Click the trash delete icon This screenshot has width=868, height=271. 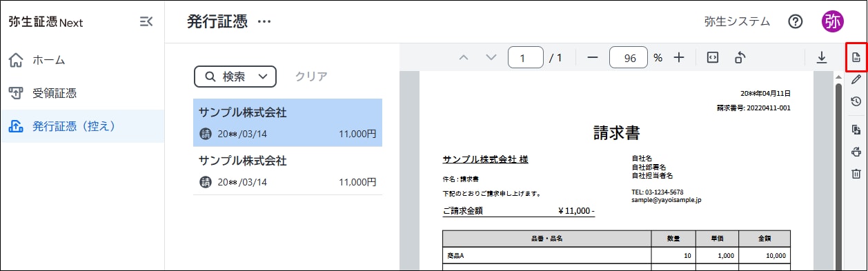coord(856,174)
